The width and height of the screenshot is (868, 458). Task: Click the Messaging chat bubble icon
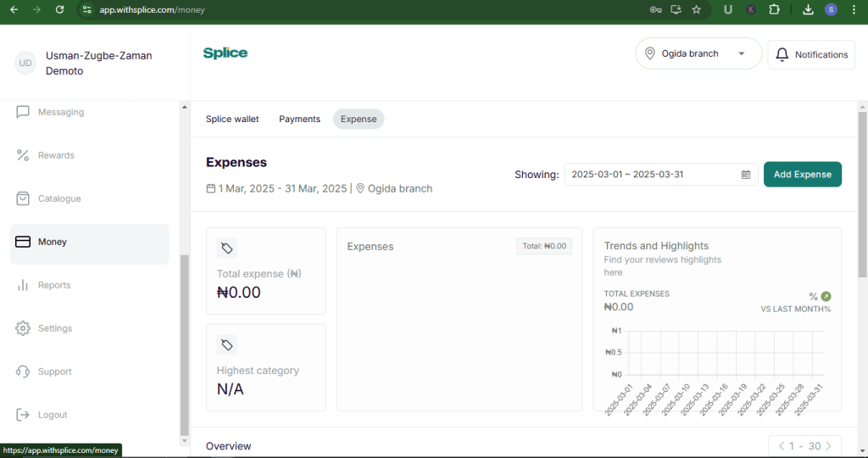pyautogui.click(x=23, y=112)
